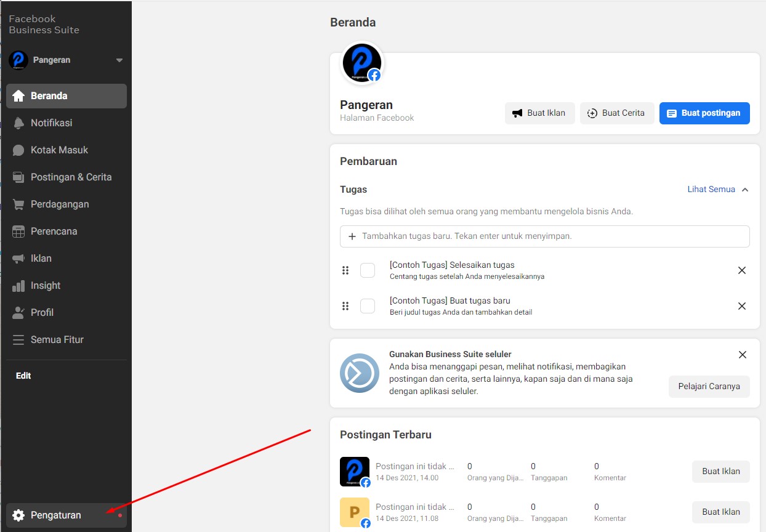The width and height of the screenshot is (766, 532).
Task: Click Buat Iklan for the 14.00 post
Action: point(721,472)
